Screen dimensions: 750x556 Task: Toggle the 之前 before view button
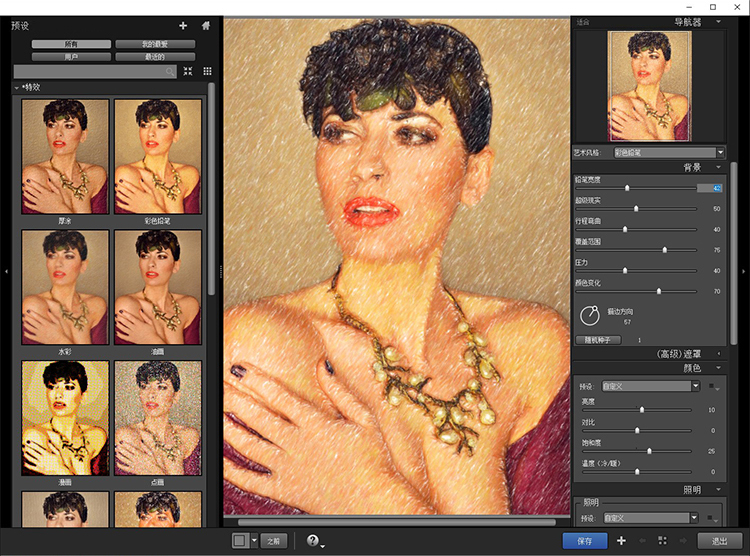274,541
